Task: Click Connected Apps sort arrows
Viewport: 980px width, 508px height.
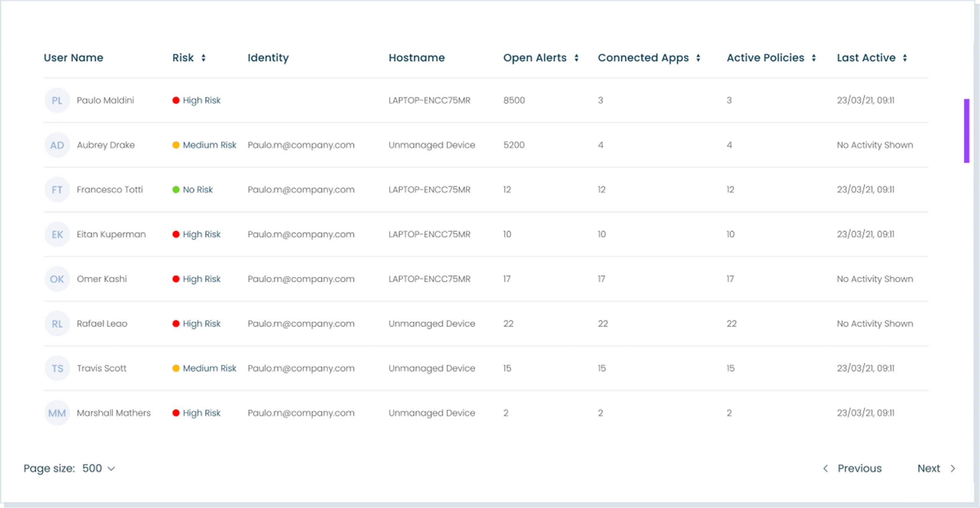Action: click(x=698, y=58)
